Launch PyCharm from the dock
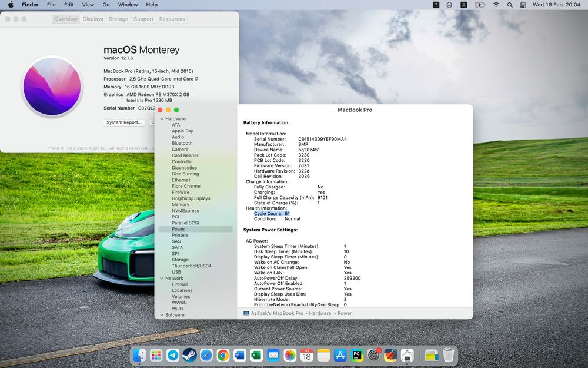588x368 pixels. [357, 355]
